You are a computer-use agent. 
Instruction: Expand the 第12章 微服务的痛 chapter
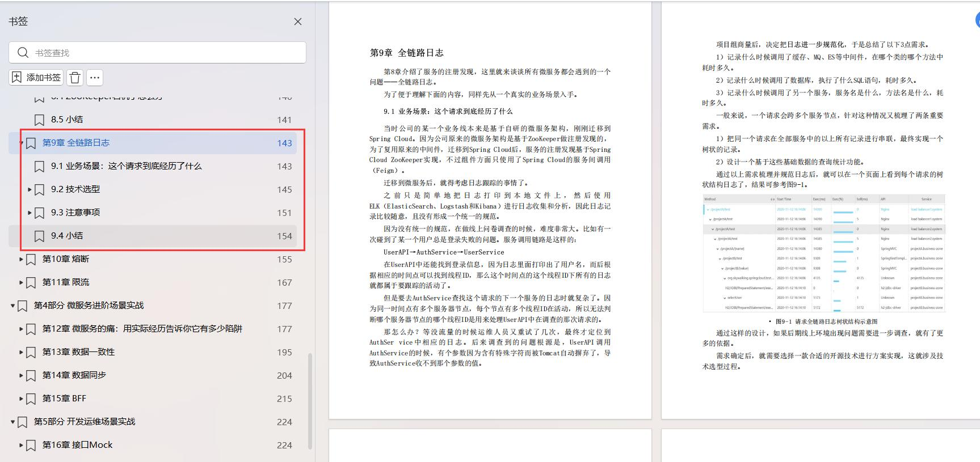22,329
